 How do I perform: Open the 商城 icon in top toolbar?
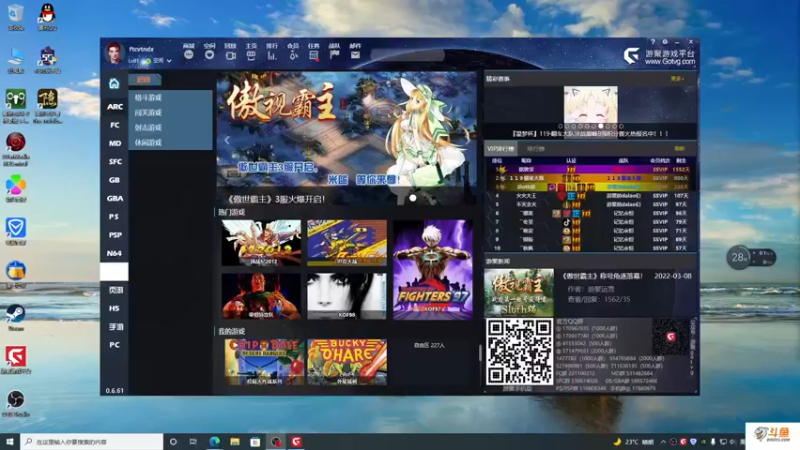189,55
